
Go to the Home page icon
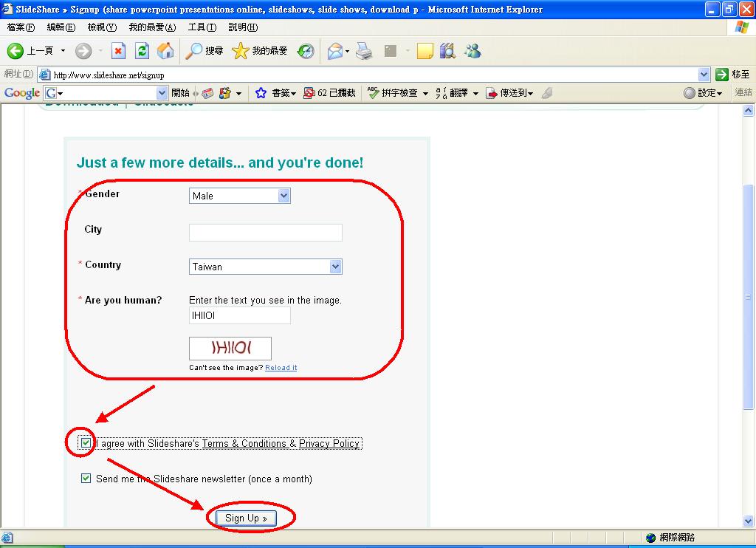(165, 51)
